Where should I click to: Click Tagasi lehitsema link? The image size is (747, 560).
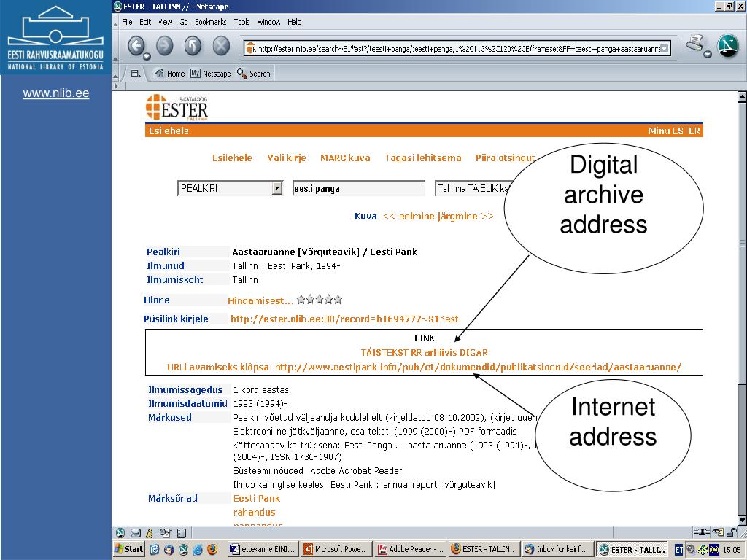click(423, 157)
